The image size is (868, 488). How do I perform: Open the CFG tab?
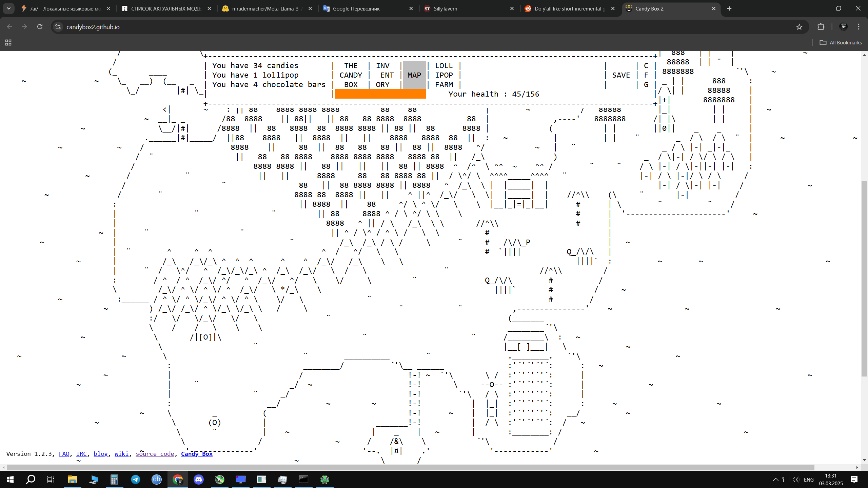tap(646, 75)
